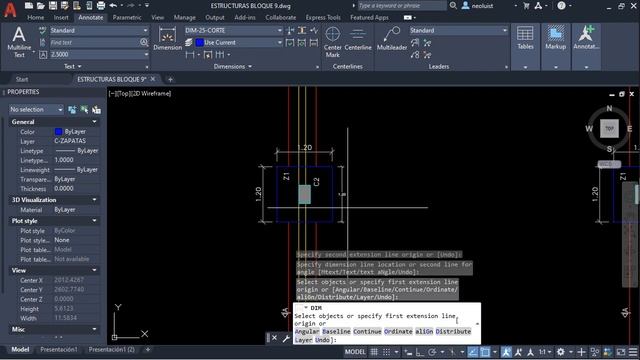Open the Standard multileader style dropdown
640x360 pixels.
(458, 30)
